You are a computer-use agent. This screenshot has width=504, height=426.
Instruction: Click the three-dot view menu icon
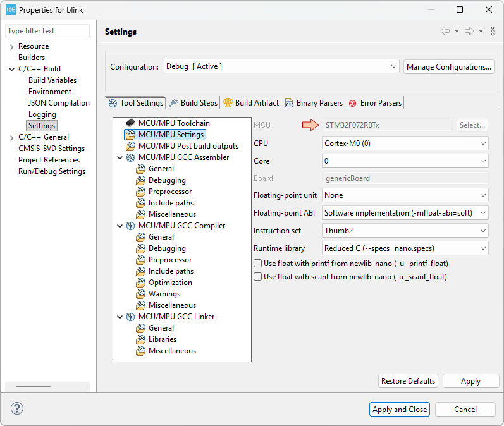493,31
